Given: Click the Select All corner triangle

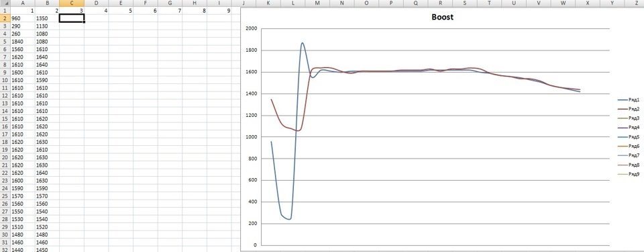Looking at the screenshot, I should pyautogui.click(x=5, y=3).
